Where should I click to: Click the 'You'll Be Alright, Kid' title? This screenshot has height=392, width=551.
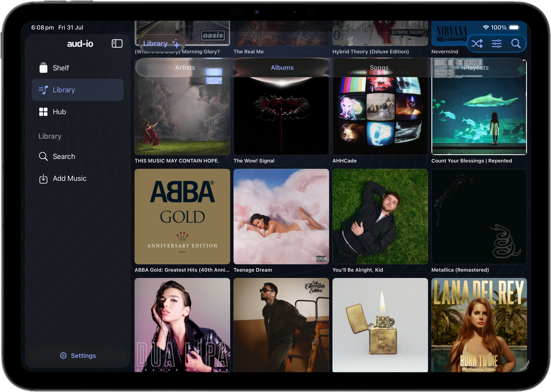(358, 270)
